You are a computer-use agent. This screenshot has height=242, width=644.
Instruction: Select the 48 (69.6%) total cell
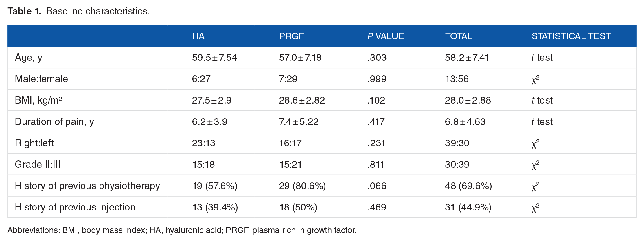coord(468,186)
